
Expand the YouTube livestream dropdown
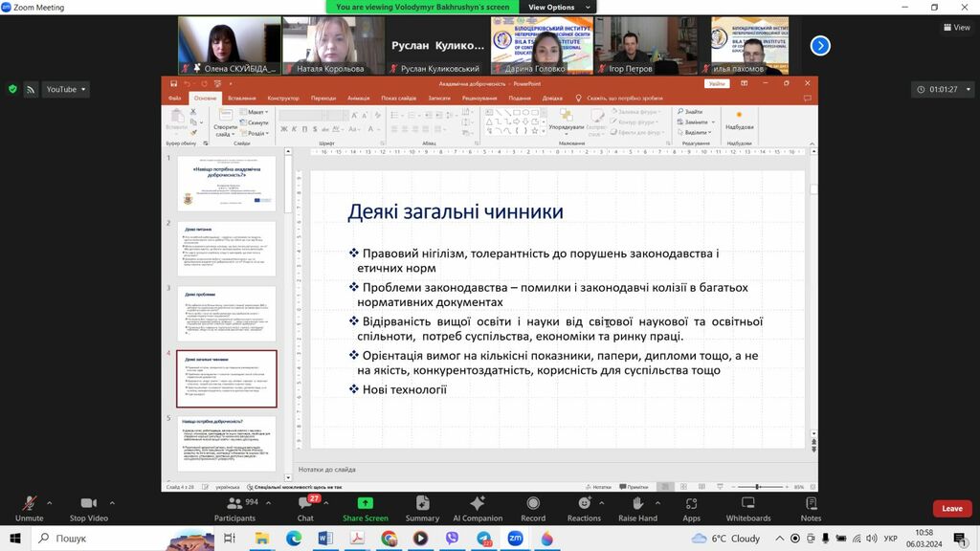coord(67,89)
